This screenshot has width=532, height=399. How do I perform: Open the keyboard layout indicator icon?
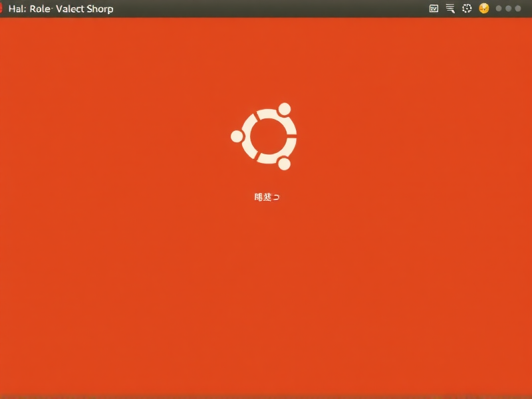coord(434,9)
